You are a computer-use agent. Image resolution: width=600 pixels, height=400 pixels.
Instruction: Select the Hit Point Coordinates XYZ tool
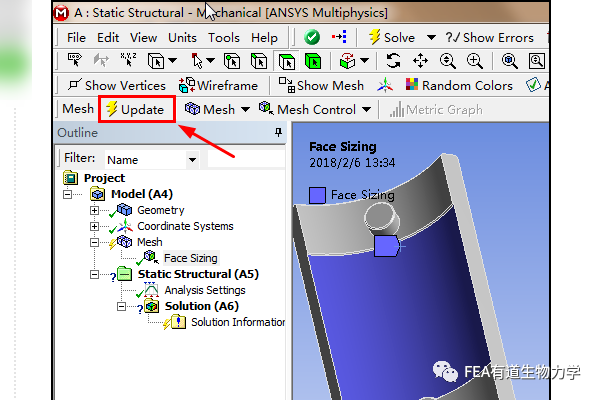(128, 60)
